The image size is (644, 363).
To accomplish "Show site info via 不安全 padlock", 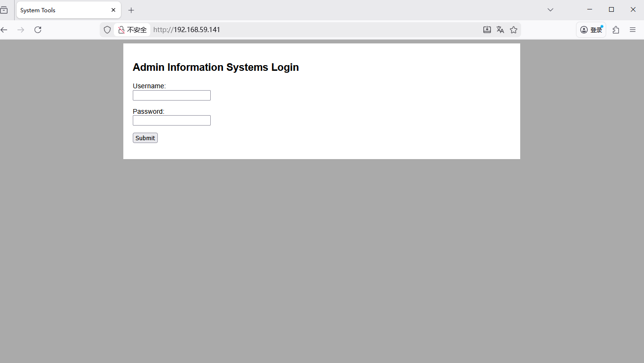I will coord(132,30).
